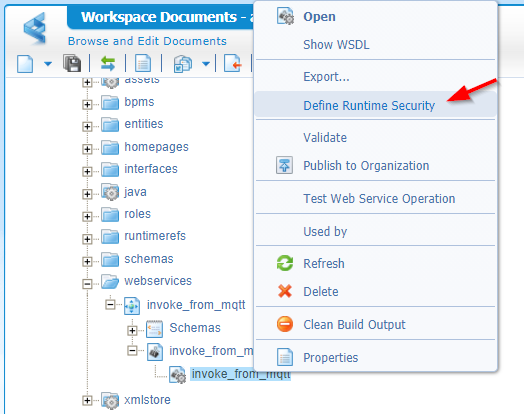Expand the Schemas node under invoke_from_mqtt
The image size is (524, 414).
(x=132, y=330)
